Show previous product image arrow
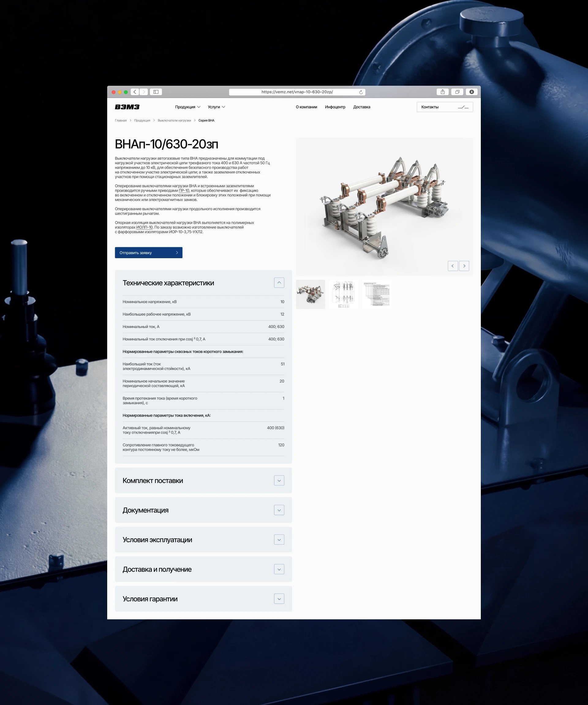 tap(453, 266)
